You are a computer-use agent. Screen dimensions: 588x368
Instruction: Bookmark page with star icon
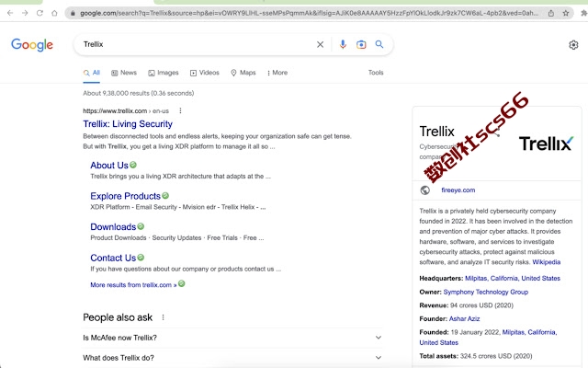click(566, 13)
